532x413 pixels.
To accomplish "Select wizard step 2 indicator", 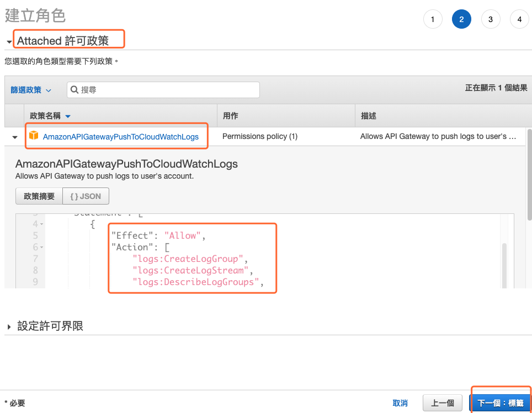I will pos(461,19).
